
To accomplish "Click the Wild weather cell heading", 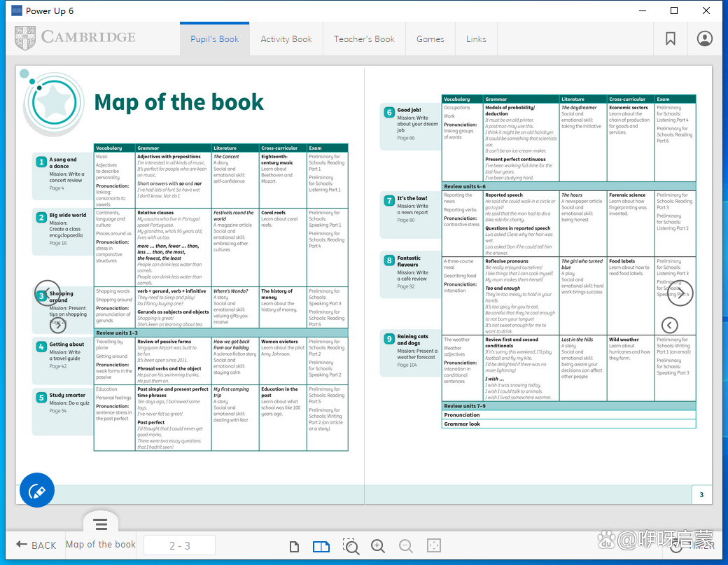I will (x=624, y=340).
